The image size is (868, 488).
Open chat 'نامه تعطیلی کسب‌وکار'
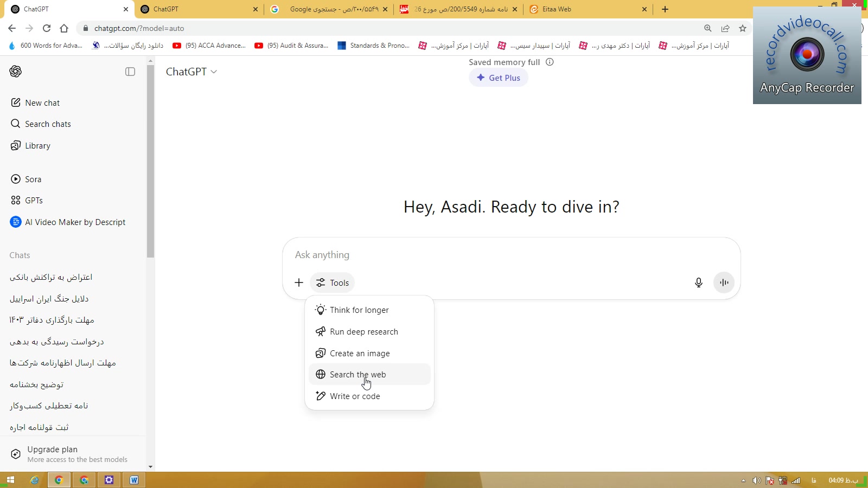[49, 406]
